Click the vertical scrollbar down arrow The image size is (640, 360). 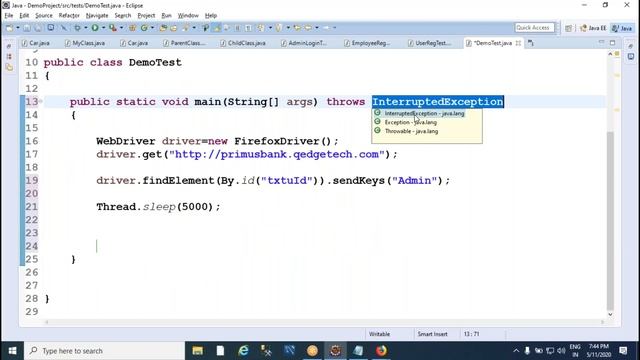click(610, 314)
